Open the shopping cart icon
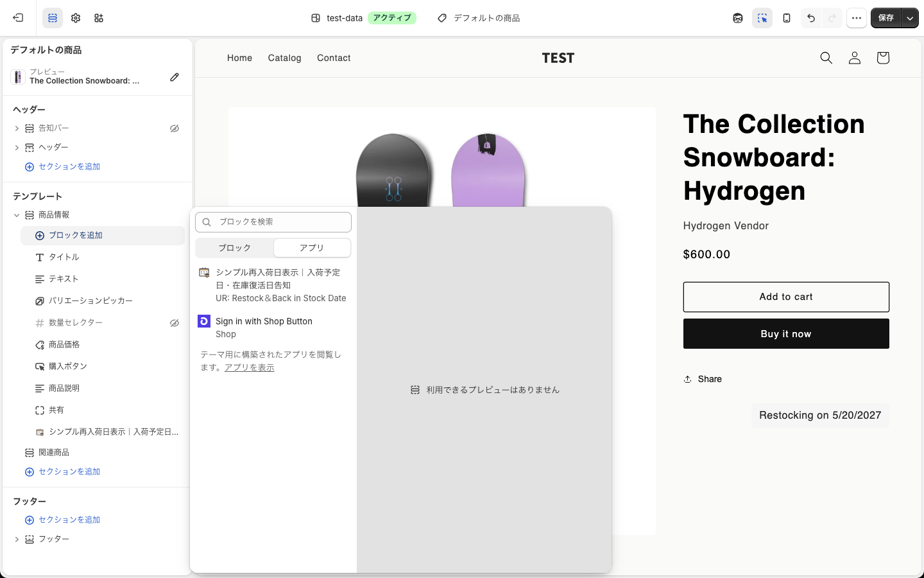This screenshot has height=578, width=924. tap(883, 58)
